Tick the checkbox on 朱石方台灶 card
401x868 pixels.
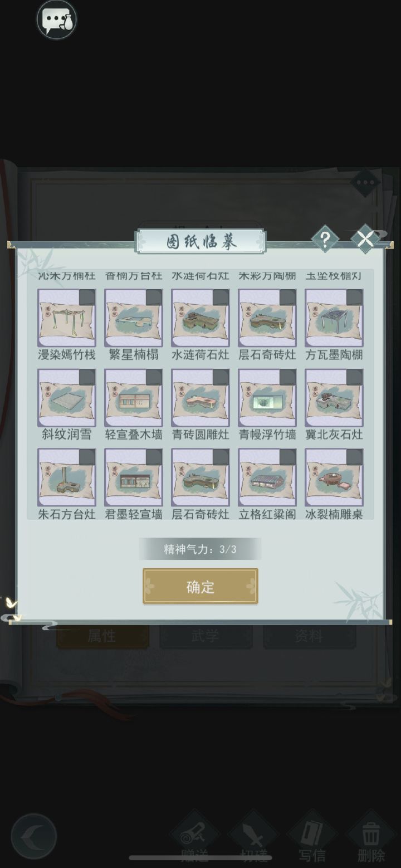[87, 457]
